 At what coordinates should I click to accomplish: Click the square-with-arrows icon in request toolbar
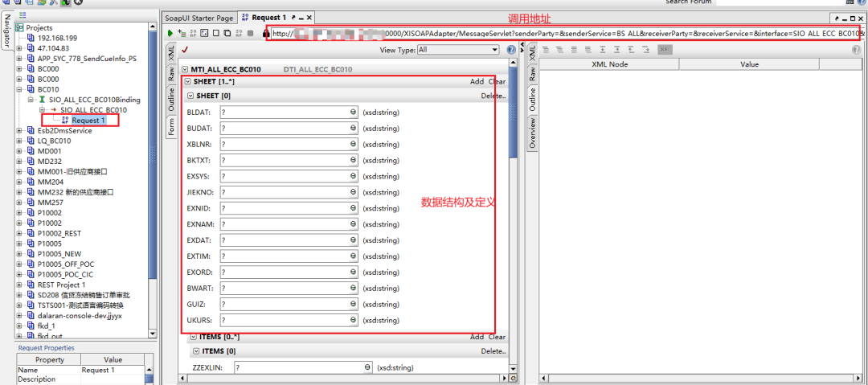204,33
